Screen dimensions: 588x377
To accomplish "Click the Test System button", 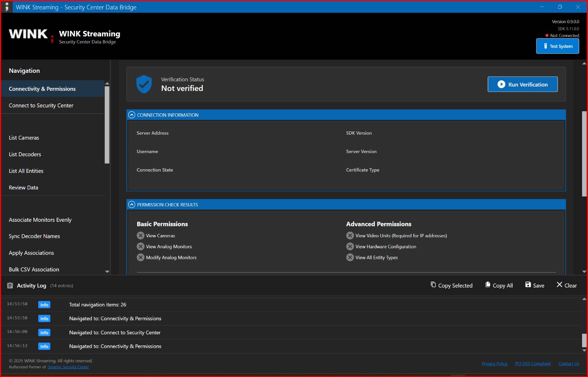I will 557,46.
